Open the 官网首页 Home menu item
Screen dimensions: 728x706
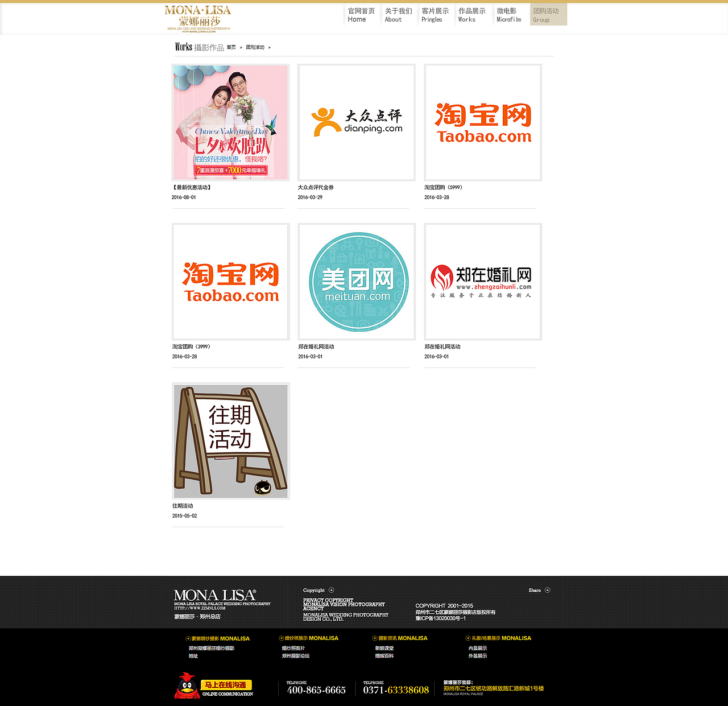click(361, 15)
